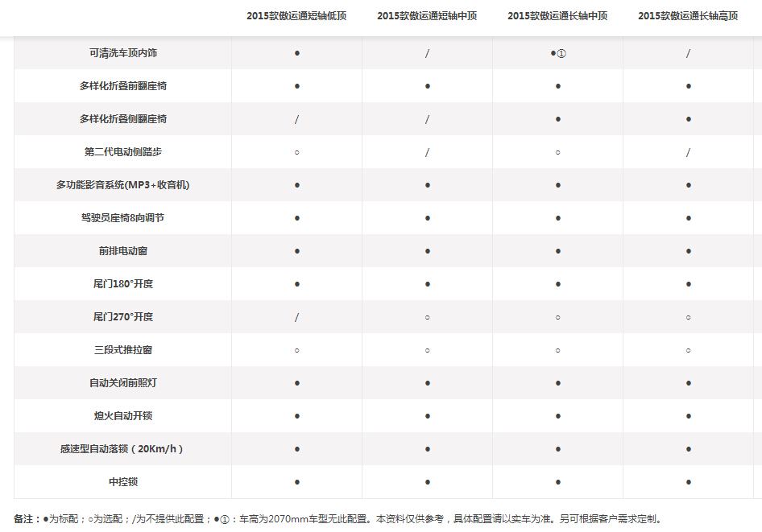Click the 熄火自动开锁 dot under 长轴中顶
The width and height of the screenshot is (762, 532).
coord(558,416)
